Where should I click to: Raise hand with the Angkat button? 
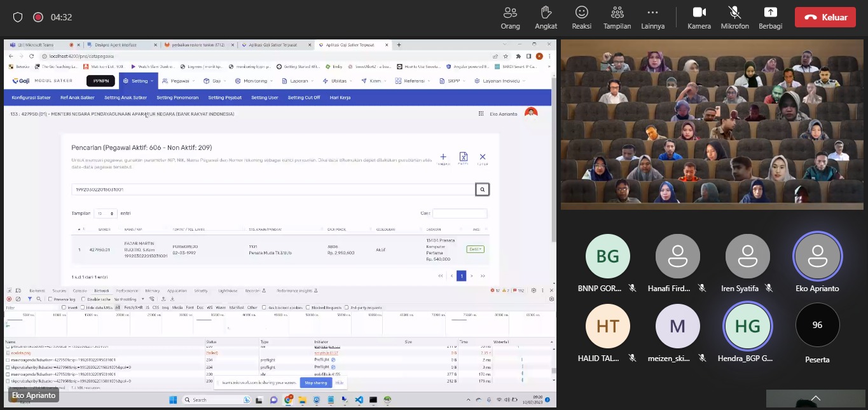(546, 18)
